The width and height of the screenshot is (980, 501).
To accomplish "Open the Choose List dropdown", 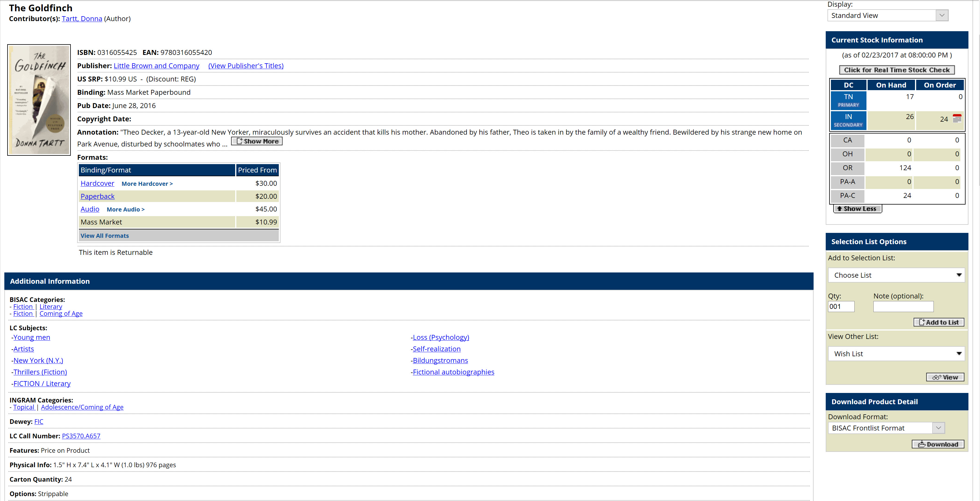I will coord(896,275).
